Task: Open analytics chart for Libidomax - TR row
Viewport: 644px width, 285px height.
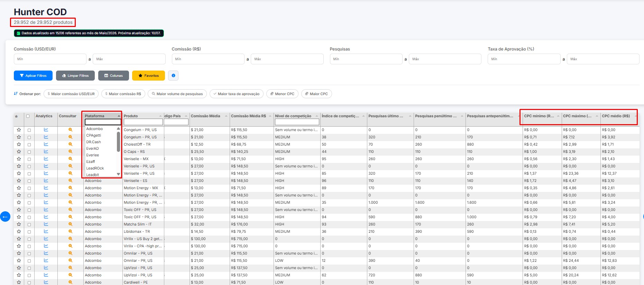Action: tap(46, 231)
